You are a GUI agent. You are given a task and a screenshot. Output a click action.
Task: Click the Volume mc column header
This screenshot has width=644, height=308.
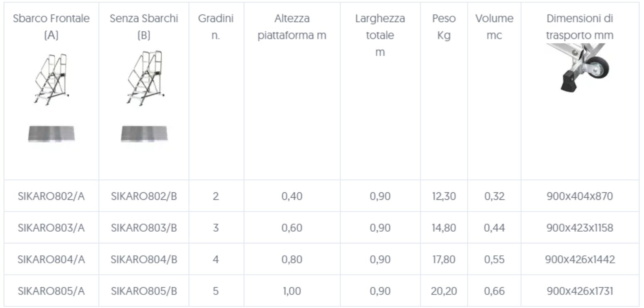[494, 27]
